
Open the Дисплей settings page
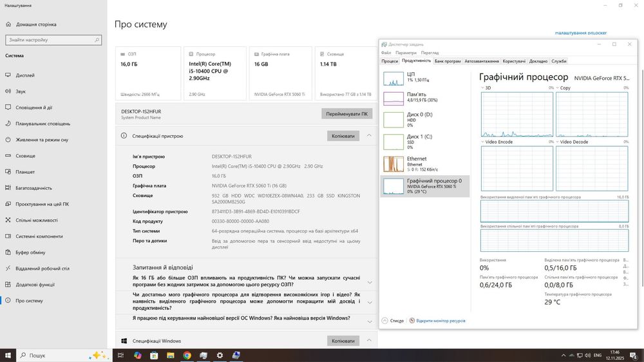(25, 75)
